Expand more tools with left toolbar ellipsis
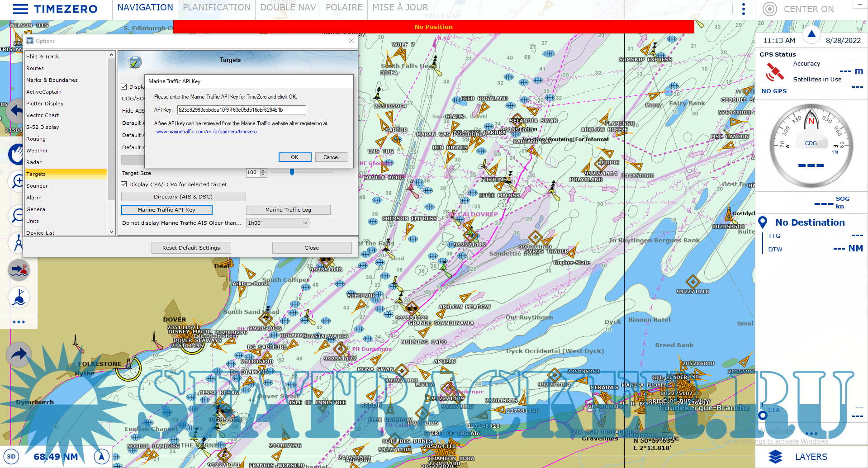This screenshot has height=468, width=868. [x=19, y=322]
